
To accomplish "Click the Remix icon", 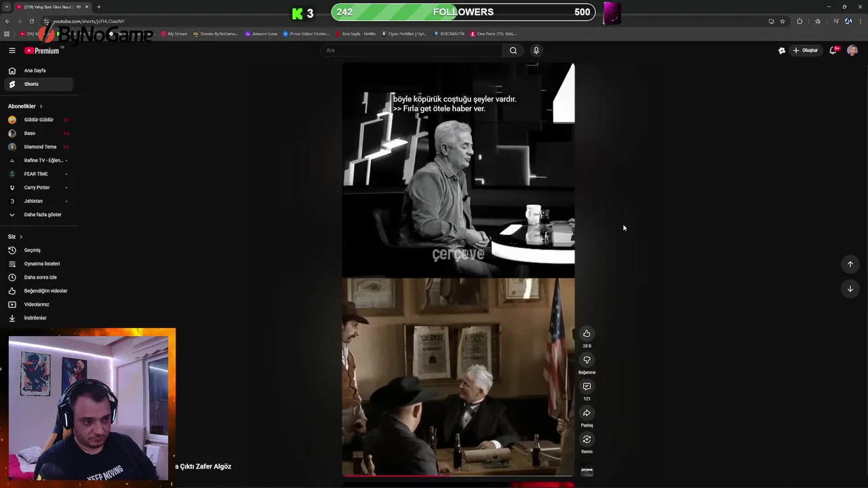I will point(587,439).
